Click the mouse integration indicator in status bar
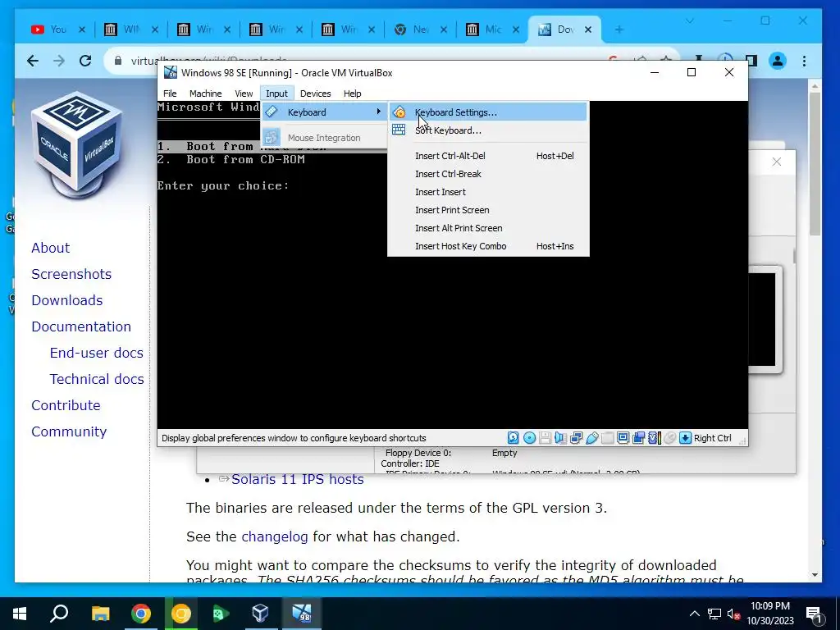The height and width of the screenshot is (630, 840). (x=669, y=438)
